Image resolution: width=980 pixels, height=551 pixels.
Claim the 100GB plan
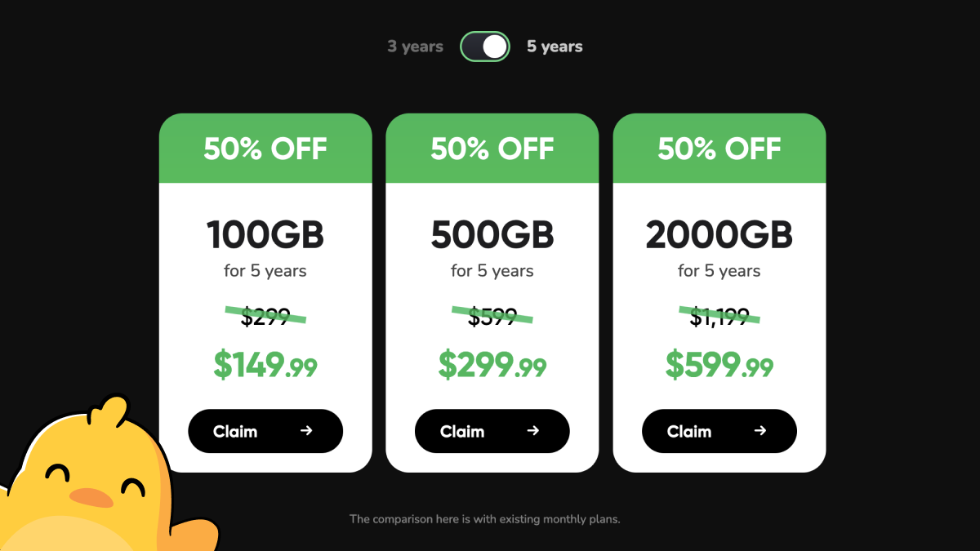[x=265, y=431]
